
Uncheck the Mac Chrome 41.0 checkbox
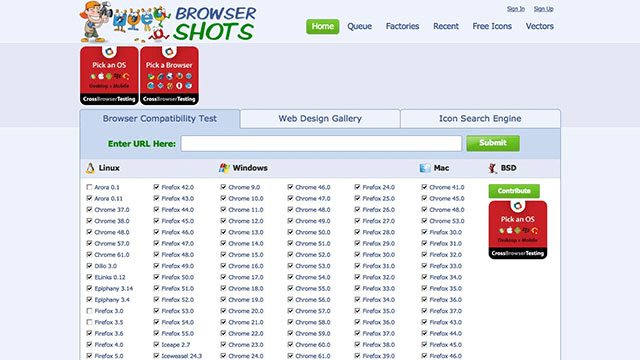click(x=424, y=187)
